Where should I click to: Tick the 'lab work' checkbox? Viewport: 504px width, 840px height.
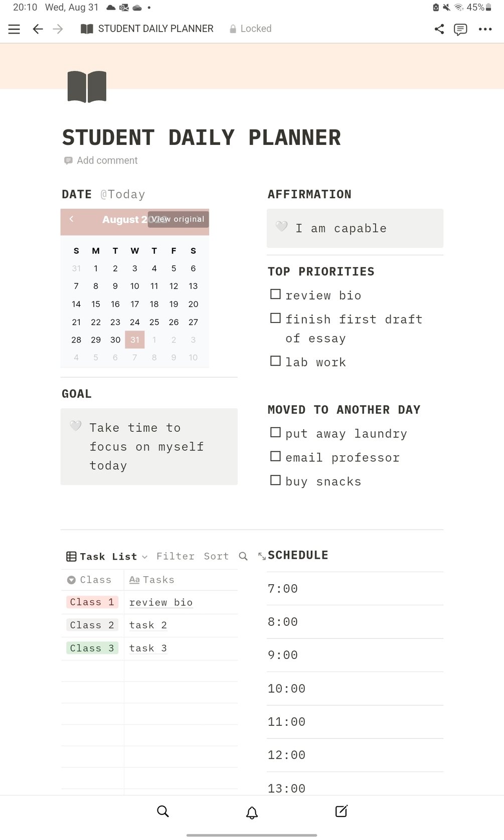coord(275,361)
